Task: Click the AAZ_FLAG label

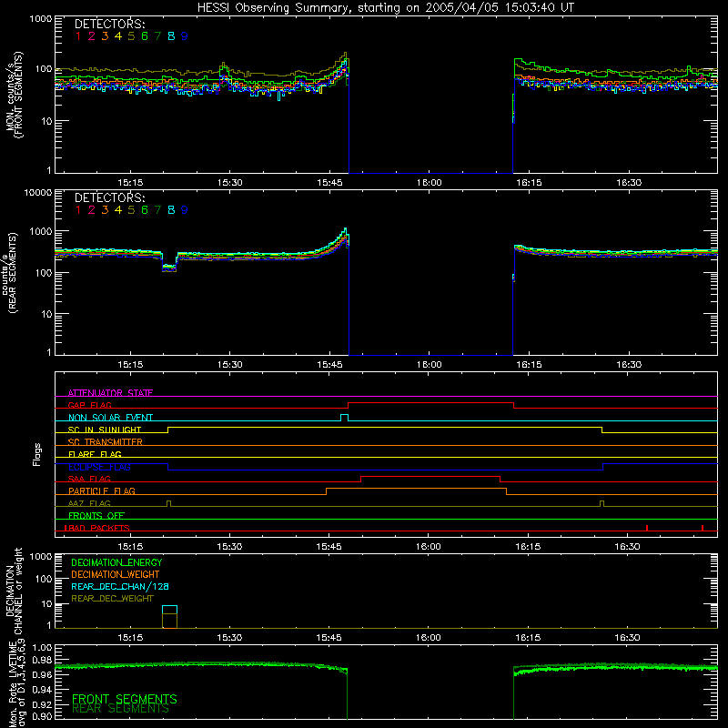Action: point(89,503)
